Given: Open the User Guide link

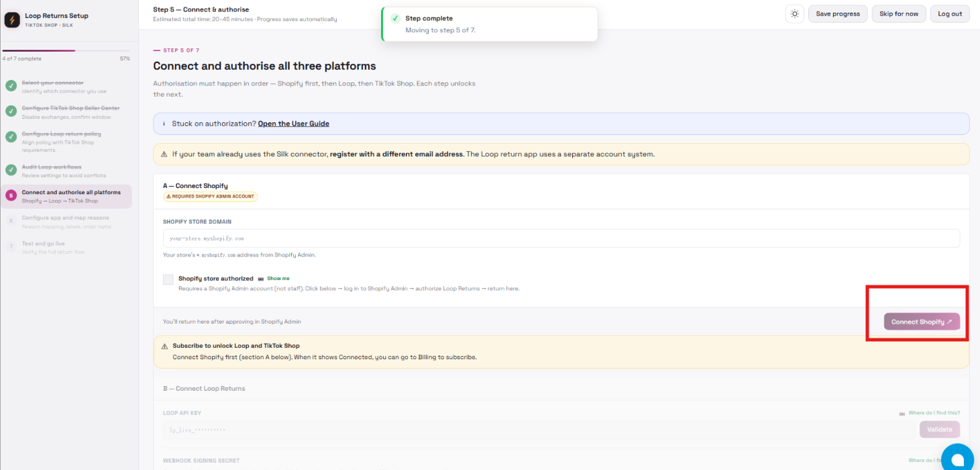Looking at the screenshot, I should point(294,124).
